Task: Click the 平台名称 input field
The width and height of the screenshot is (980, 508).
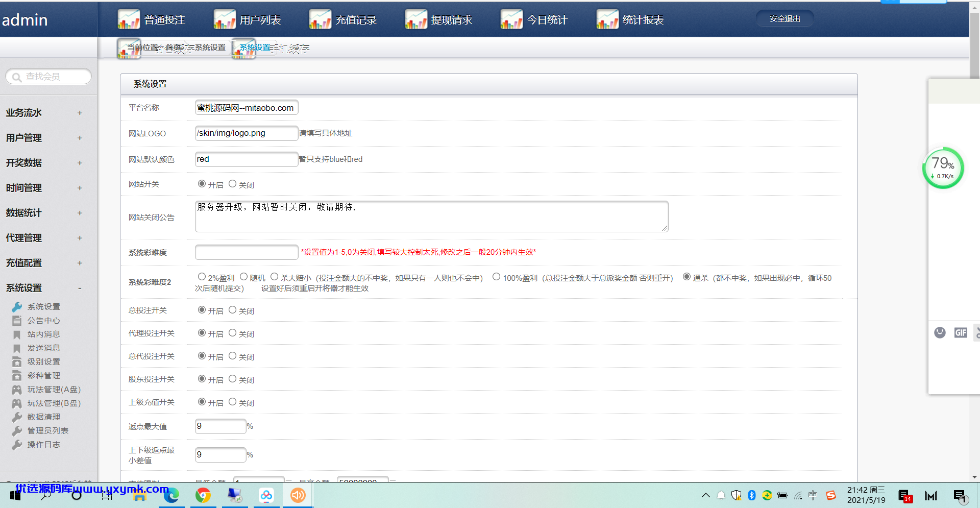Action: [x=247, y=108]
